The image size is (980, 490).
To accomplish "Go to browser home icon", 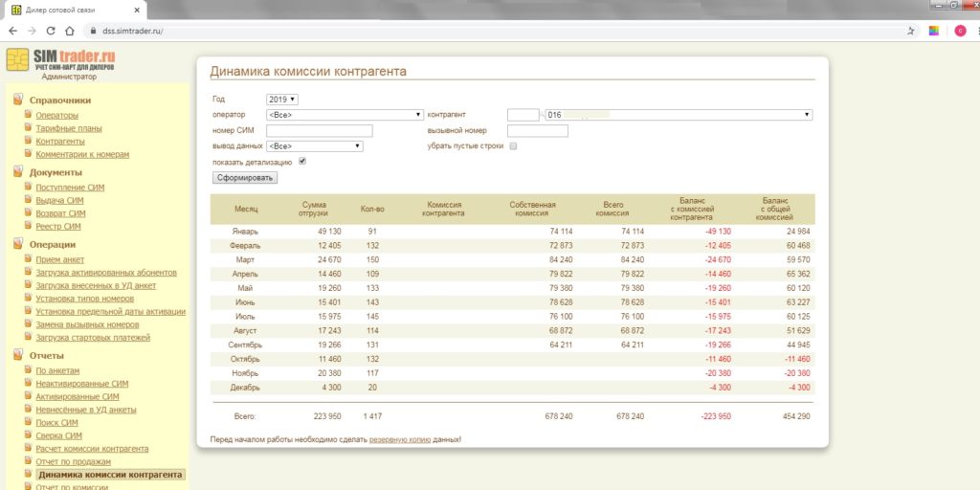I will 69,31.
